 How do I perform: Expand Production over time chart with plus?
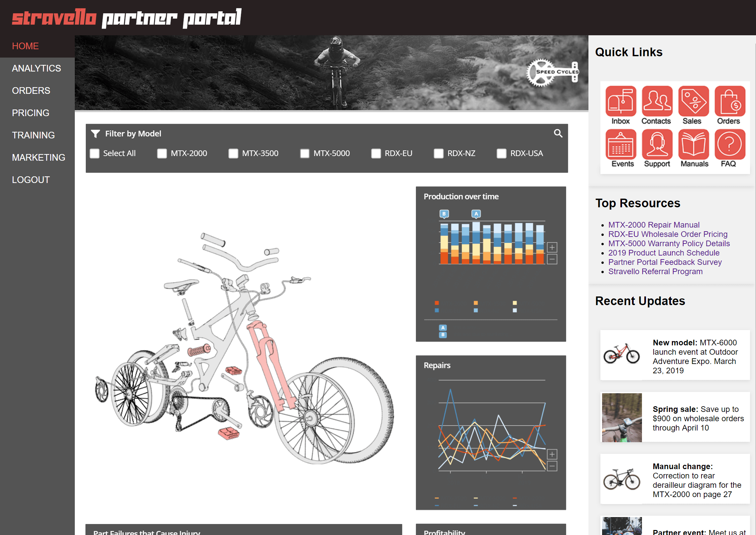(x=552, y=247)
